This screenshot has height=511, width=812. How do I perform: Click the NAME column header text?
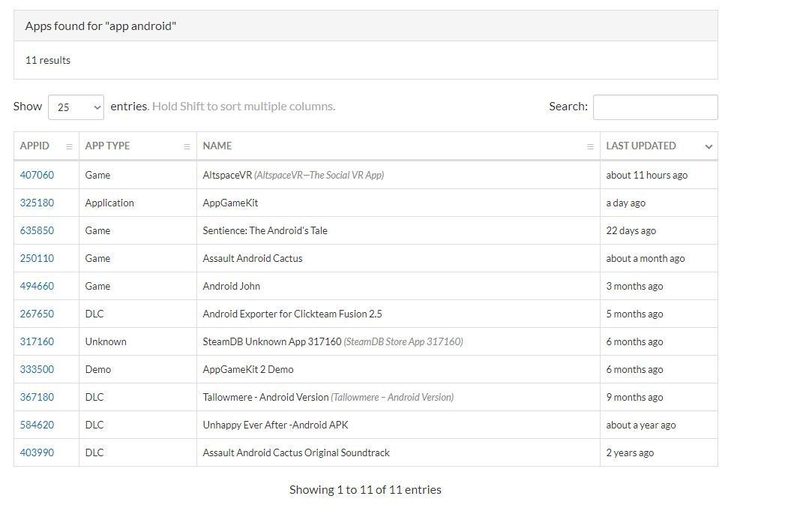point(217,146)
